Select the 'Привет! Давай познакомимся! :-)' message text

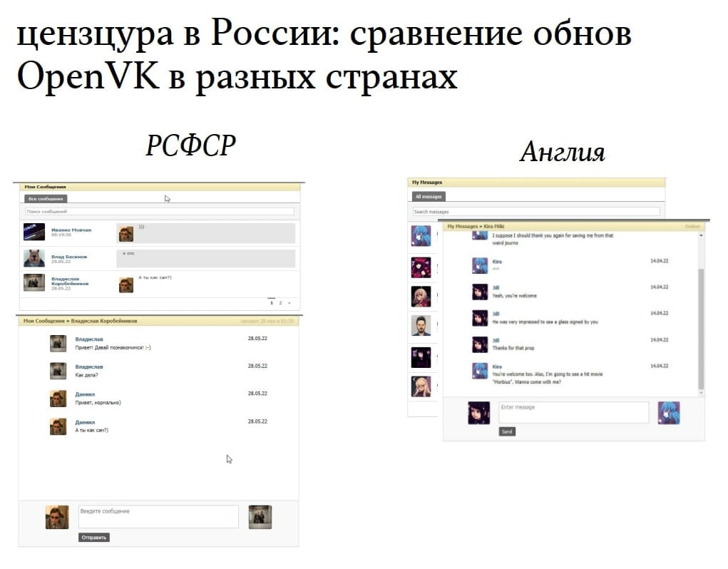(113, 347)
